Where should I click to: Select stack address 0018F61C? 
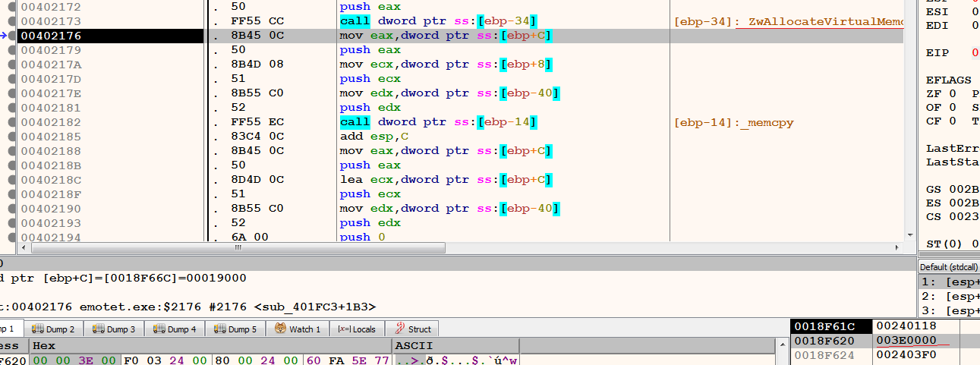(x=824, y=326)
